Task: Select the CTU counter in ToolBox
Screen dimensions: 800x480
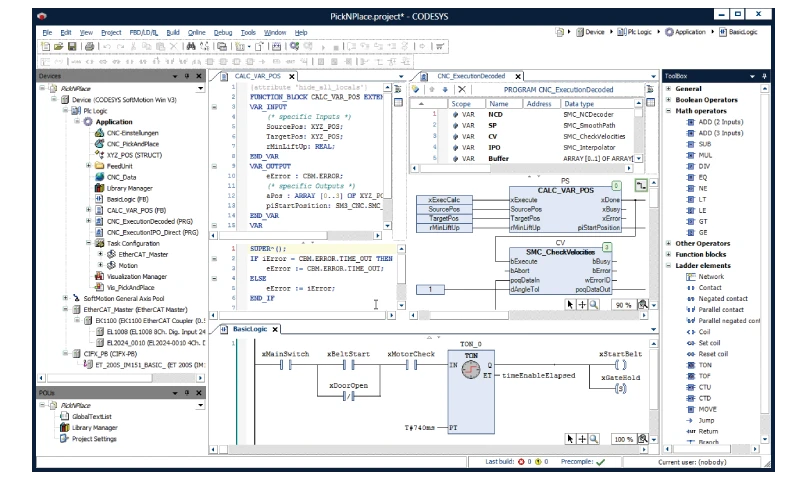Action: [699, 387]
